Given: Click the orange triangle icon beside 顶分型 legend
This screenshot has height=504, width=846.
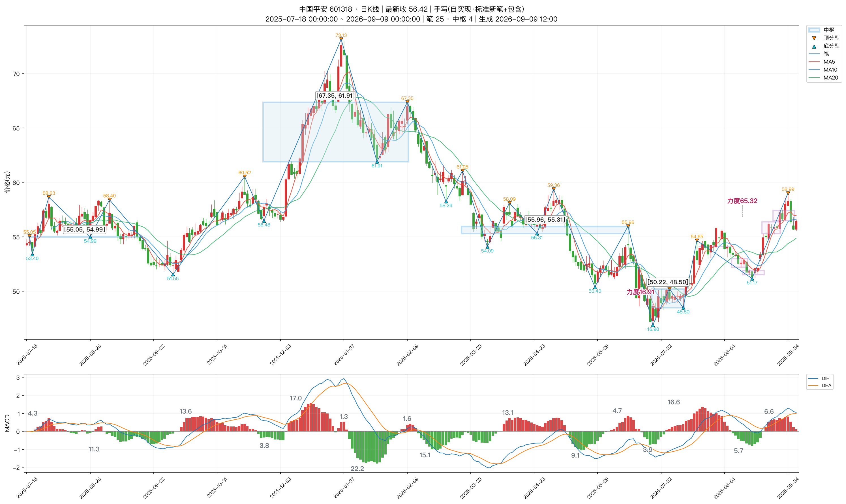Looking at the screenshot, I should coord(814,38).
